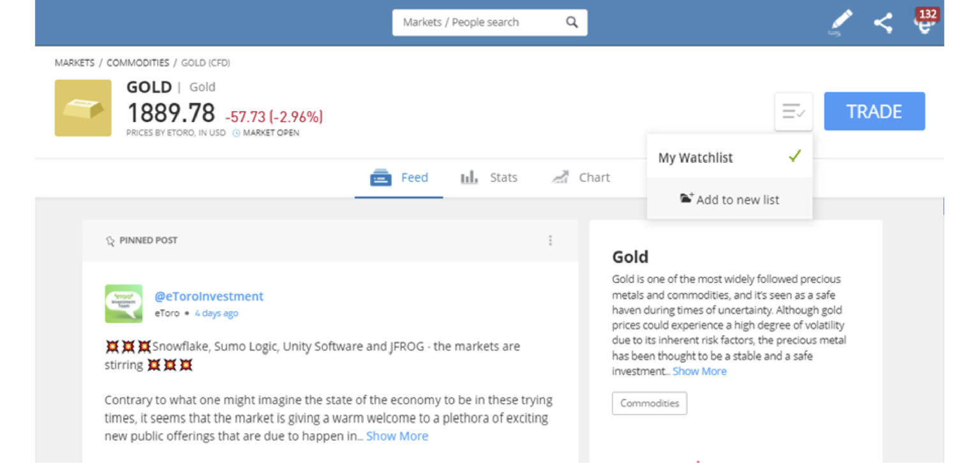The image size is (980, 463).
Task: Click the pin icon beside PINNED POST
Action: tap(110, 240)
